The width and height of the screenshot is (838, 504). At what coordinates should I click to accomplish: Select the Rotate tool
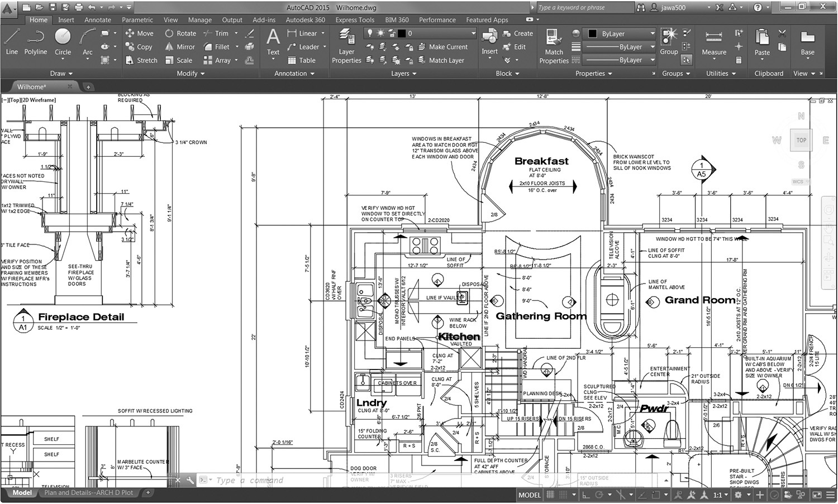coord(180,33)
